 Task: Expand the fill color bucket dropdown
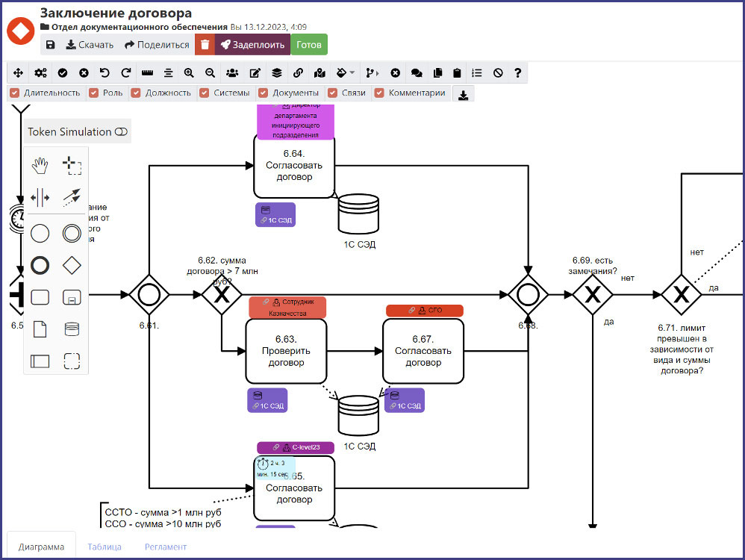(x=345, y=73)
